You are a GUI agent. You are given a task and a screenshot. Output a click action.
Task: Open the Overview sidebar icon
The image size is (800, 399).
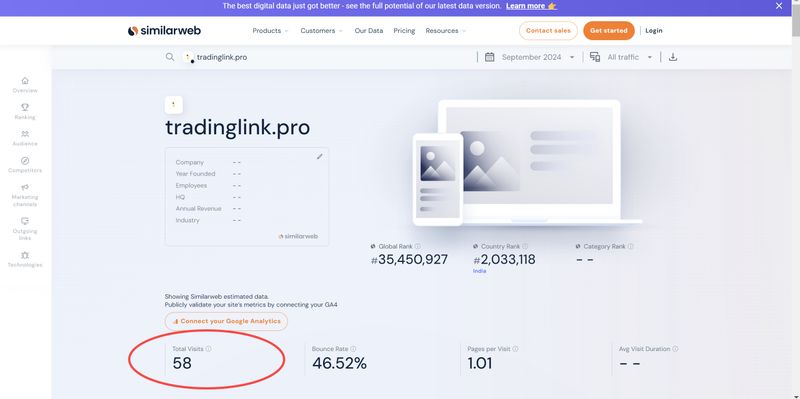point(25,81)
